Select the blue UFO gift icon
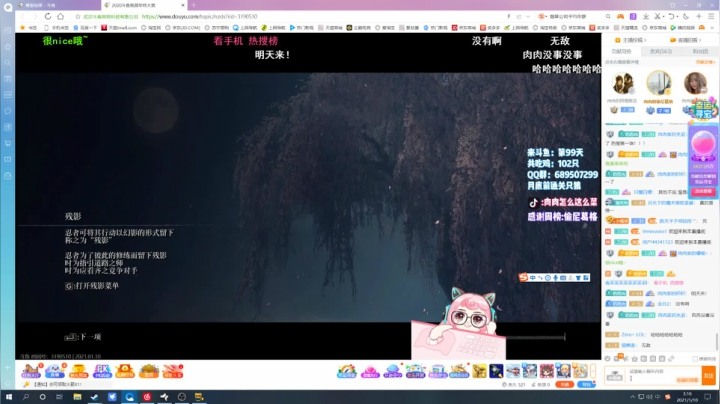 (393, 371)
